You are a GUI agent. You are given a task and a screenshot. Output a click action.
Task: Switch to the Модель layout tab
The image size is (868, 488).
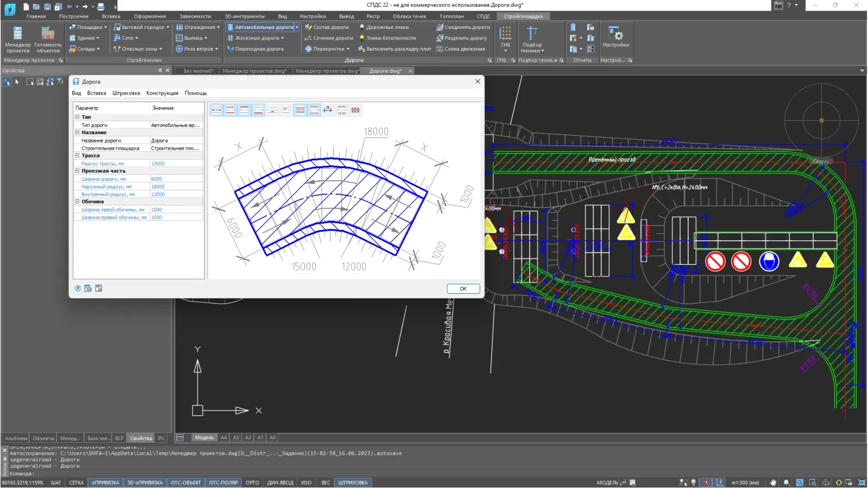[204, 437]
